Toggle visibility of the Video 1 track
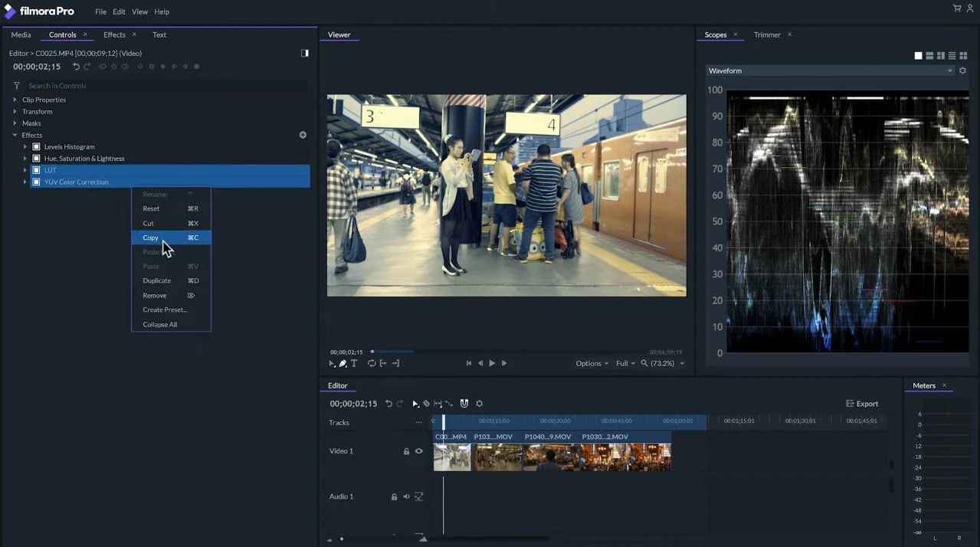The height and width of the screenshot is (547, 980). pyautogui.click(x=418, y=451)
